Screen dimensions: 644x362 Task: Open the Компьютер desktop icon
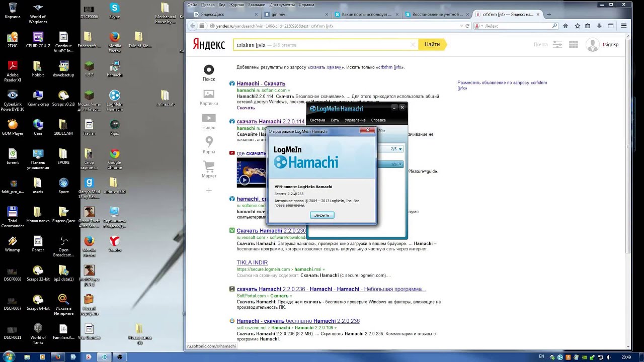(x=38, y=98)
